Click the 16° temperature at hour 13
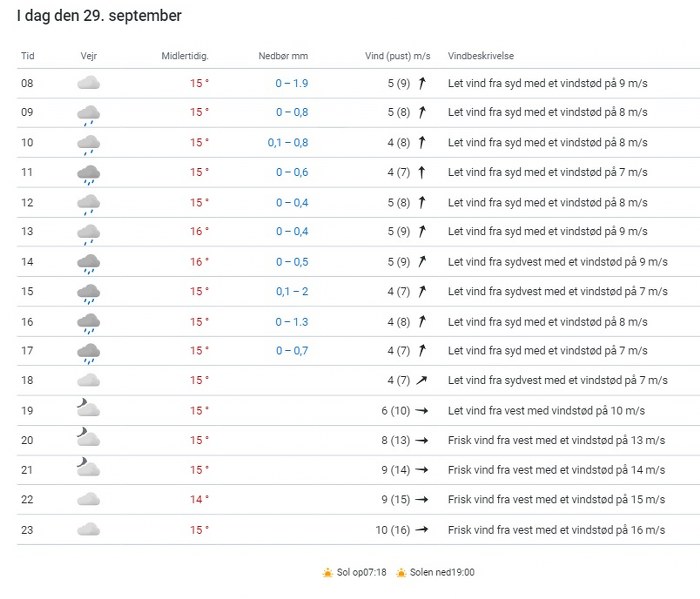Viewport: 700px width, 599px height. pyautogui.click(x=199, y=231)
